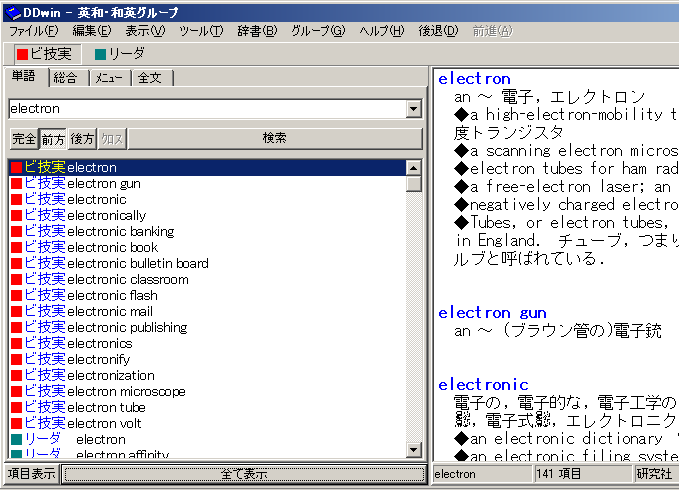The image size is (679, 491).
Task: Select electronic flash entry
Action: pyautogui.click(x=207, y=296)
